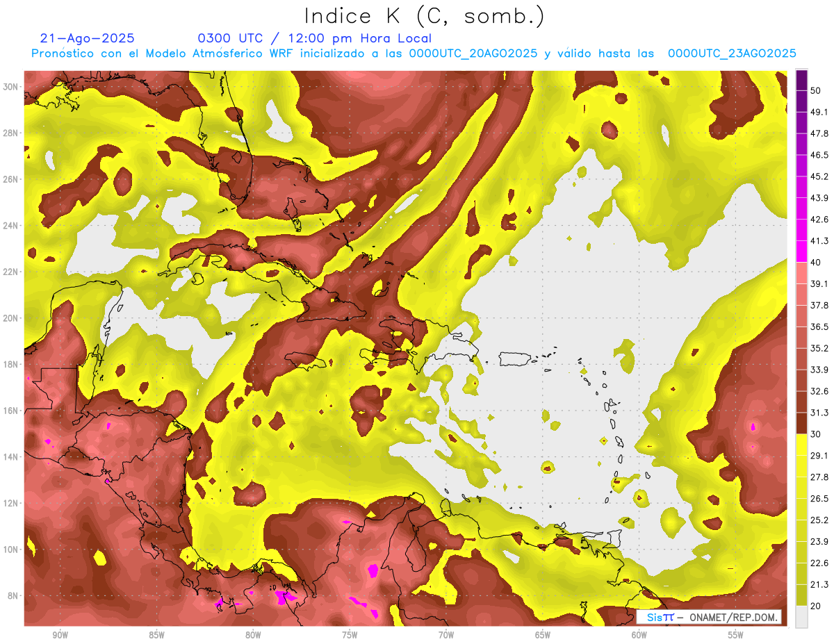Click the longitude label '65W'
834x644 pixels.
(x=543, y=635)
